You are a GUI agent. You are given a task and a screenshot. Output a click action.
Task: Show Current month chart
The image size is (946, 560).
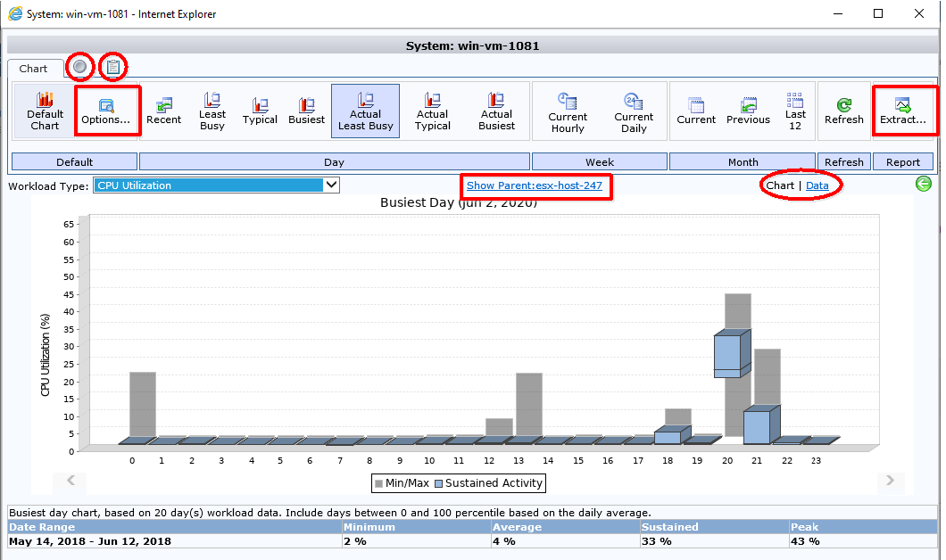[x=696, y=111]
